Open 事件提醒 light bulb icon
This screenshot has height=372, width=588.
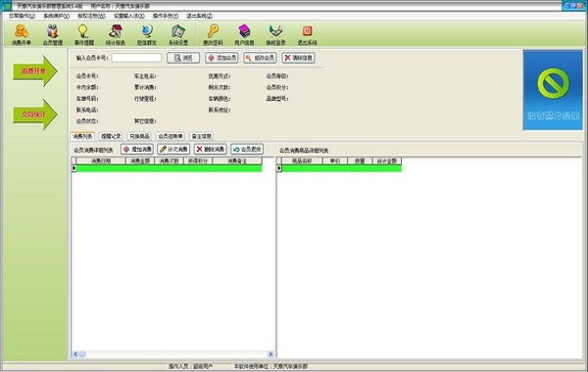(83, 34)
